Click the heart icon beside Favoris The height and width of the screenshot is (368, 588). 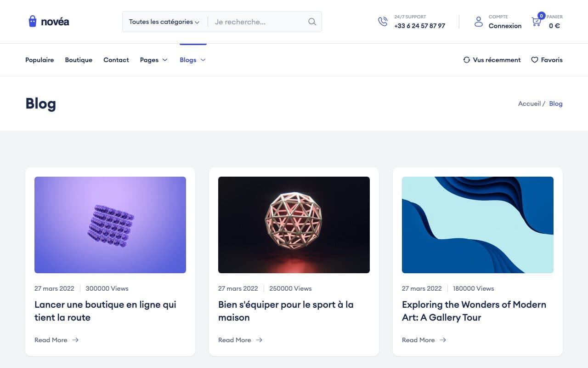[x=535, y=60]
